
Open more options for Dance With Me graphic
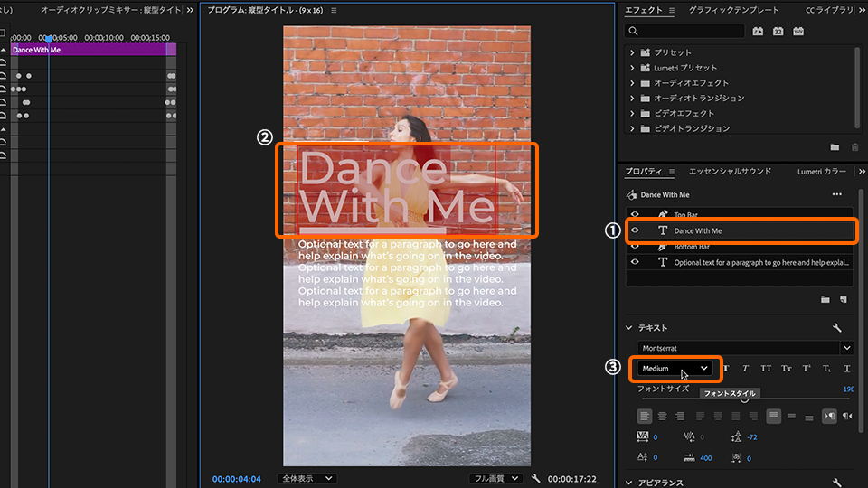coord(837,194)
